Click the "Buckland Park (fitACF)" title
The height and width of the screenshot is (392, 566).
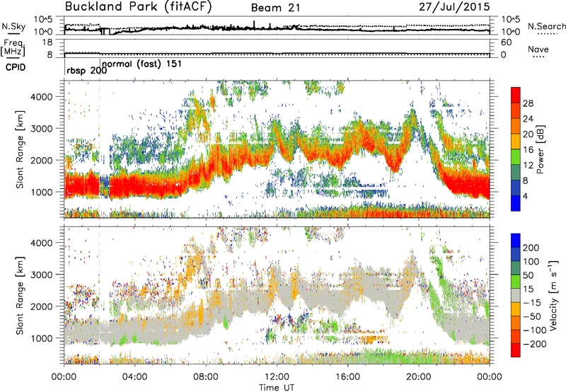click(x=138, y=7)
